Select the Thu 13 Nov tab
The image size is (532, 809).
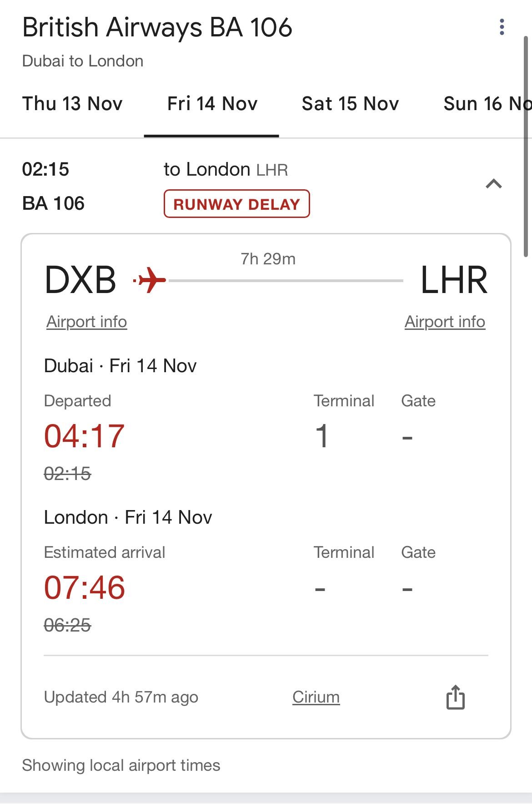click(x=72, y=104)
